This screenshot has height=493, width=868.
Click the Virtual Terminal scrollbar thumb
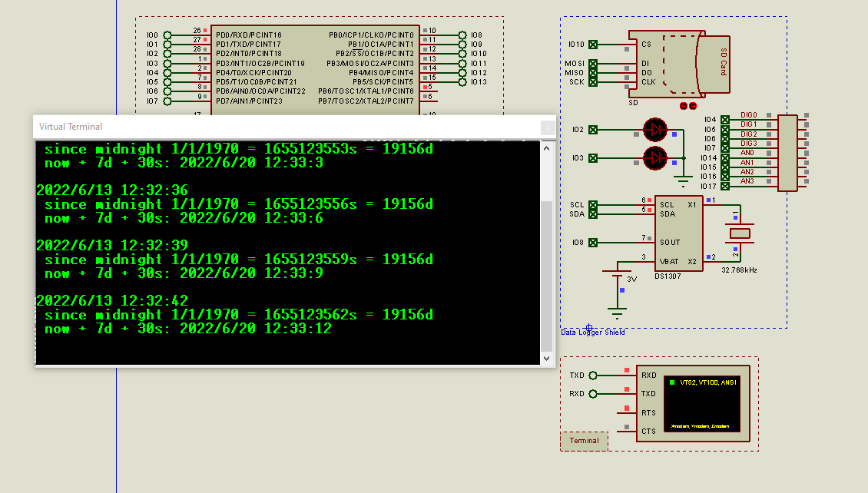(x=546, y=276)
